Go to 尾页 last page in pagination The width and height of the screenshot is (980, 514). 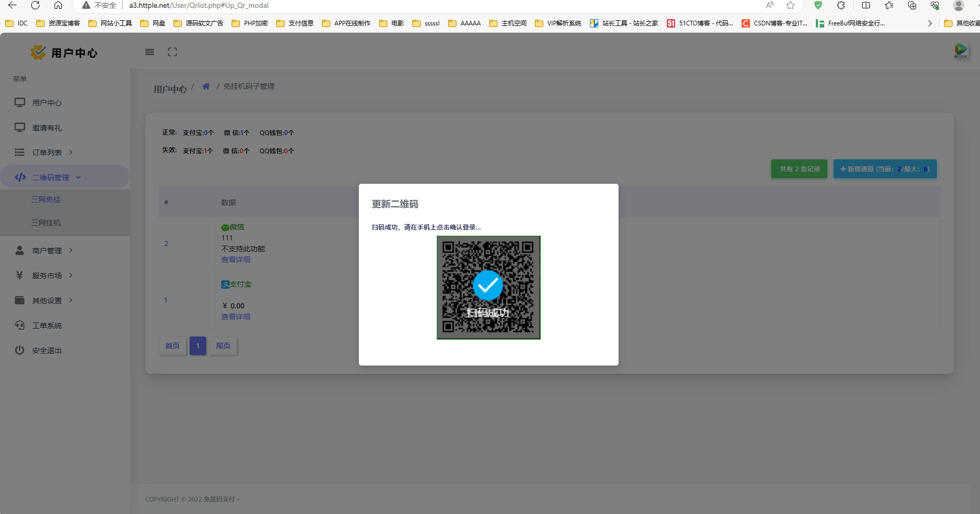(223, 346)
